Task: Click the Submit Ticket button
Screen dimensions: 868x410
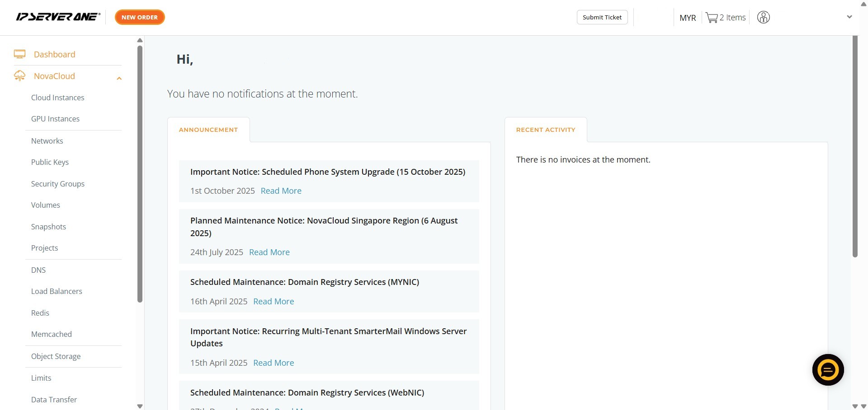Action: (x=602, y=17)
